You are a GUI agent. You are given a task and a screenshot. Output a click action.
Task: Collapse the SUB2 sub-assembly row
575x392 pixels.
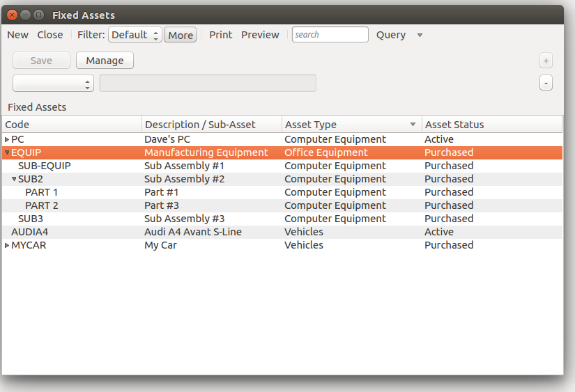point(14,179)
